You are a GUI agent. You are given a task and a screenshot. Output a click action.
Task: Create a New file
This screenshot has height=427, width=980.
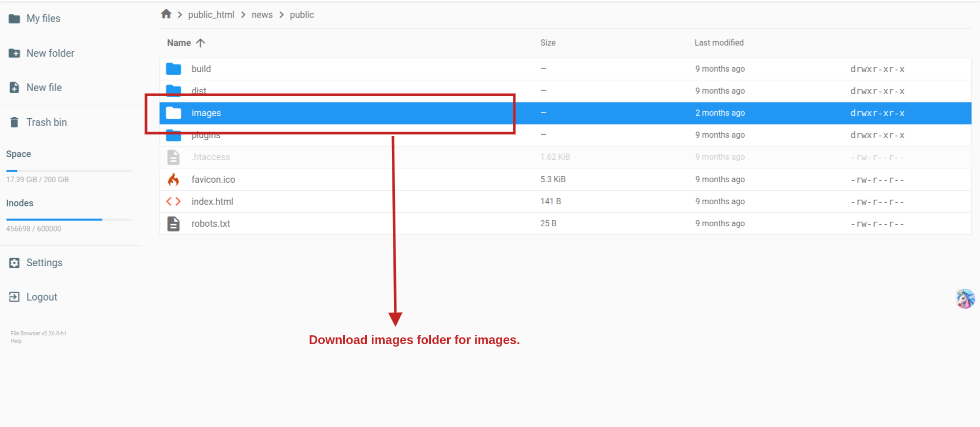click(x=44, y=88)
